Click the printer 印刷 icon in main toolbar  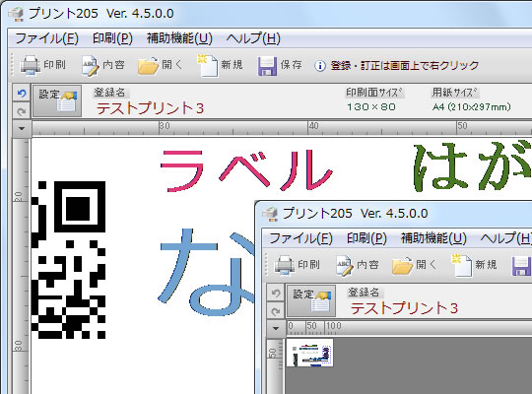tap(31, 65)
